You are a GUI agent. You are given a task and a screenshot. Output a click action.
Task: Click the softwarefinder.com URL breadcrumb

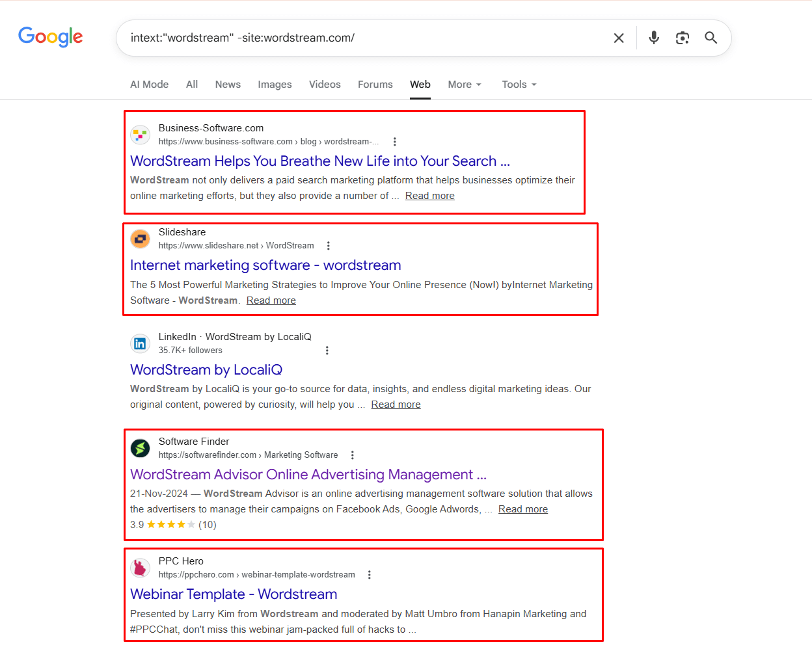pyautogui.click(x=249, y=455)
